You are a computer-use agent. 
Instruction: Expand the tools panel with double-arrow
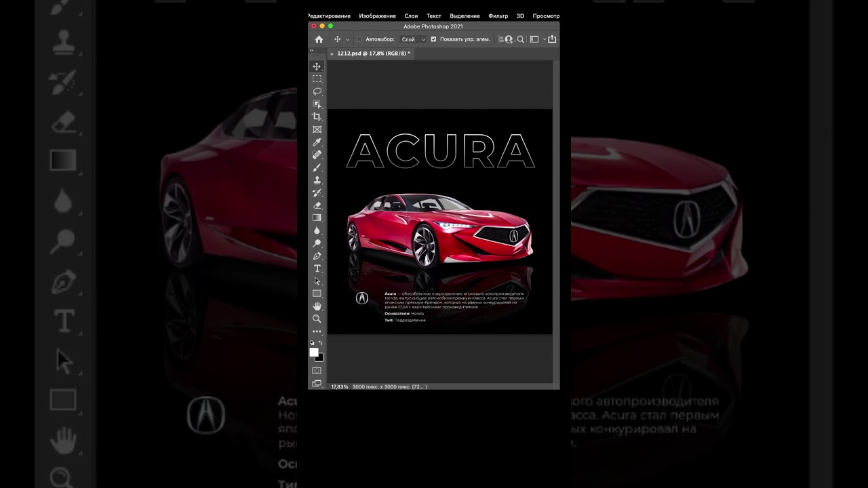click(x=312, y=51)
